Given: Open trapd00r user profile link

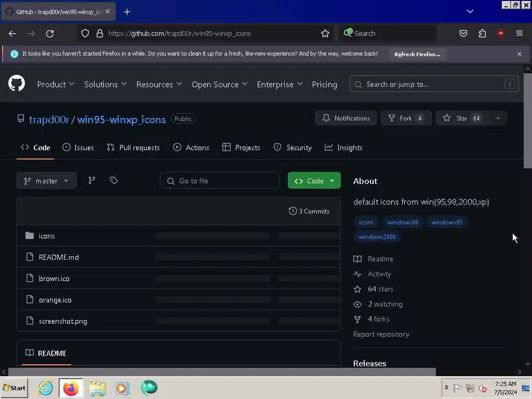Looking at the screenshot, I should 49,119.
